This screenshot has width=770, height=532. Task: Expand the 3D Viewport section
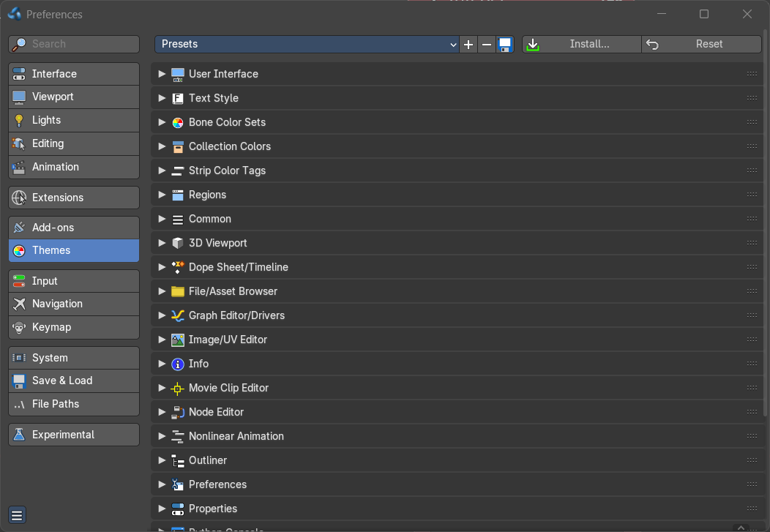tap(162, 242)
